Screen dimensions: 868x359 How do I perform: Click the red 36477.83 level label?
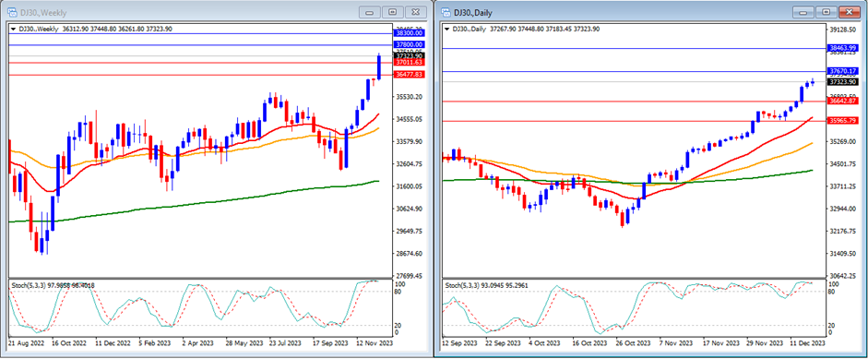point(409,74)
